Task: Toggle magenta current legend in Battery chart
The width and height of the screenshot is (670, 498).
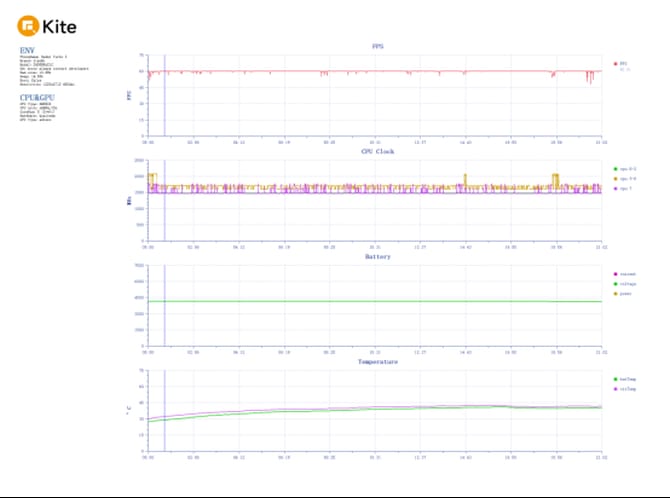Action: [x=625, y=274]
